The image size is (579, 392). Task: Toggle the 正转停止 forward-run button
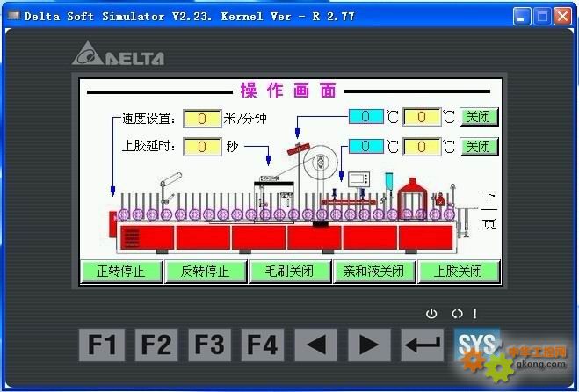(x=121, y=272)
